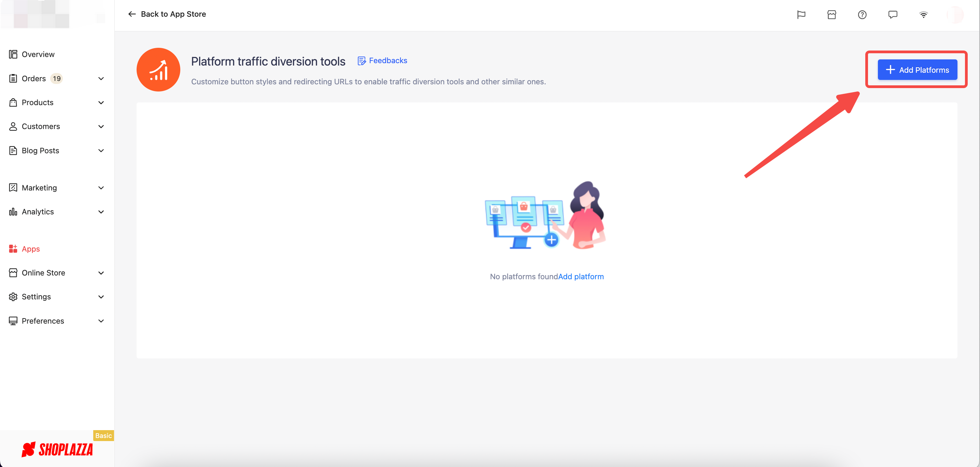Expand the Blog Posts menu chevron

point(101,151)
